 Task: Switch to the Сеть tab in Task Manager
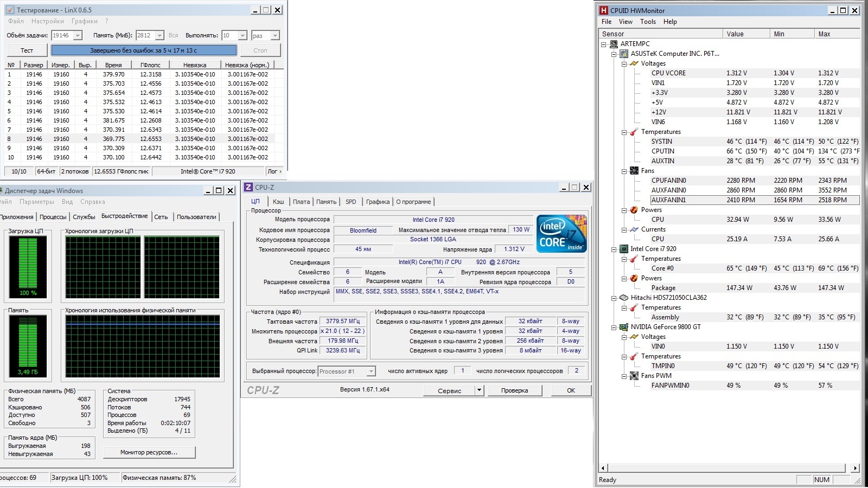161,217
